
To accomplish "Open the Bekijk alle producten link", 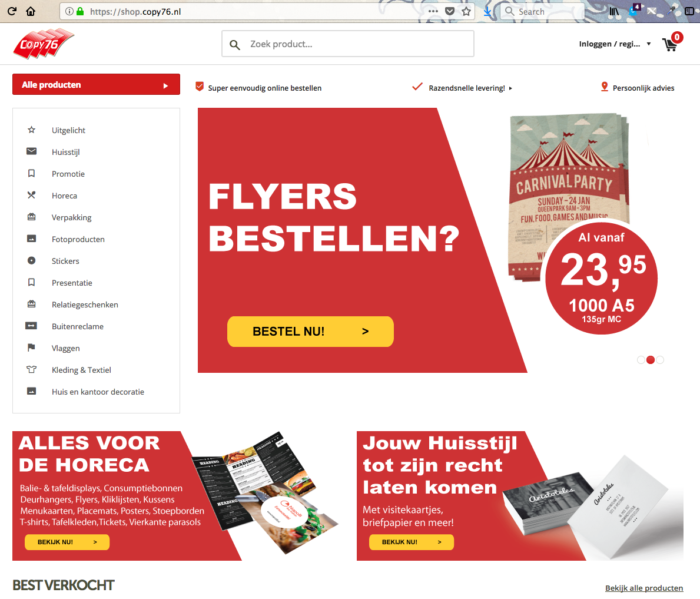I will (643, 588).
